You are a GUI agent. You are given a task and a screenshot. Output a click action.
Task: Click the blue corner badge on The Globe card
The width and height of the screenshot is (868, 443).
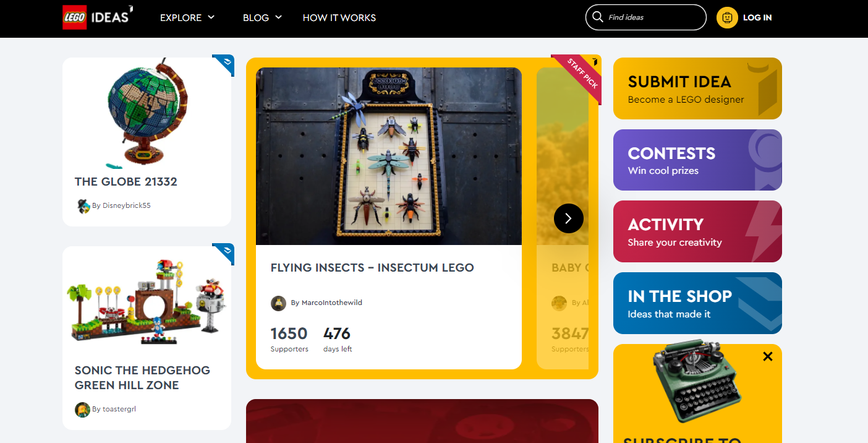[x=225, y=64]
